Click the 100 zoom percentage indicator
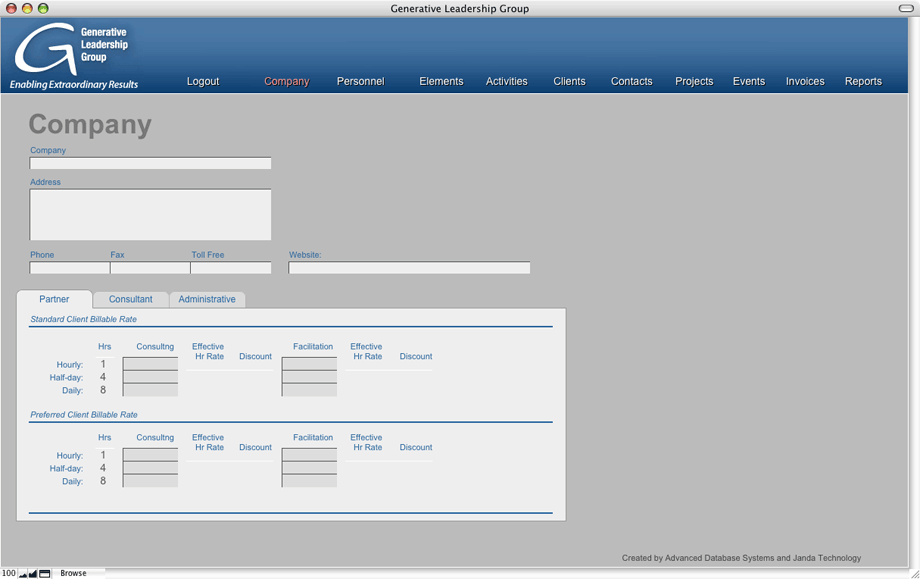The width and height of the screenshot is (920, 579). point(9,573)
